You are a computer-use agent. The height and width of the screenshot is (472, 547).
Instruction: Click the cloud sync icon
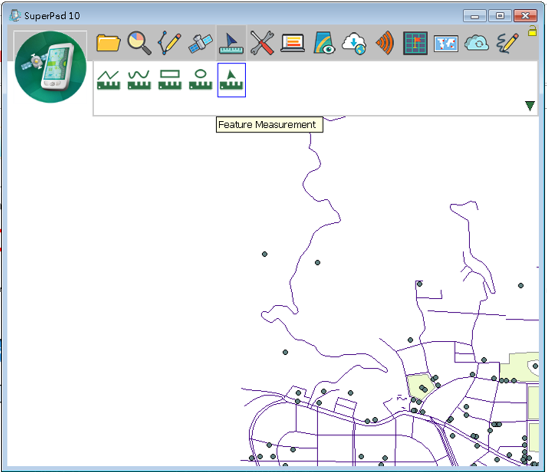(x=477, y=43)
